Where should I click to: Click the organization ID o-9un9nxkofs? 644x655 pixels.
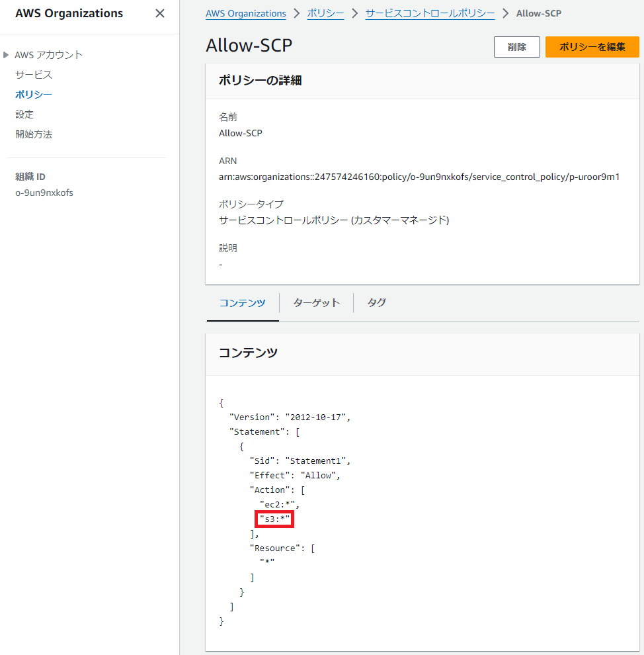point(44,193)
